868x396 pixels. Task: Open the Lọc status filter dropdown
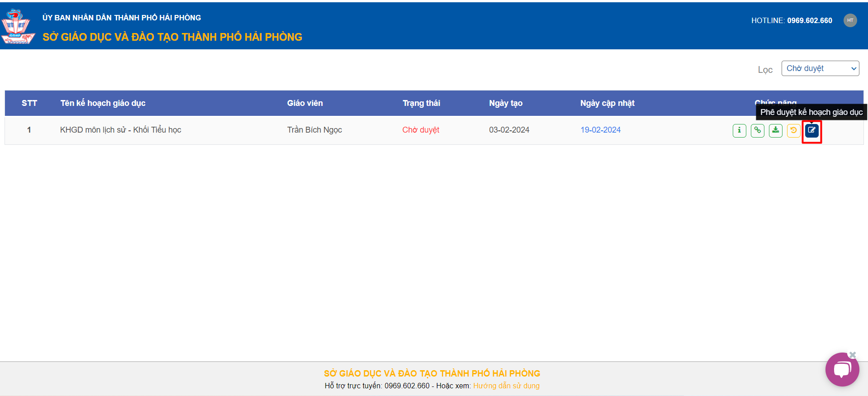(820, 68)
